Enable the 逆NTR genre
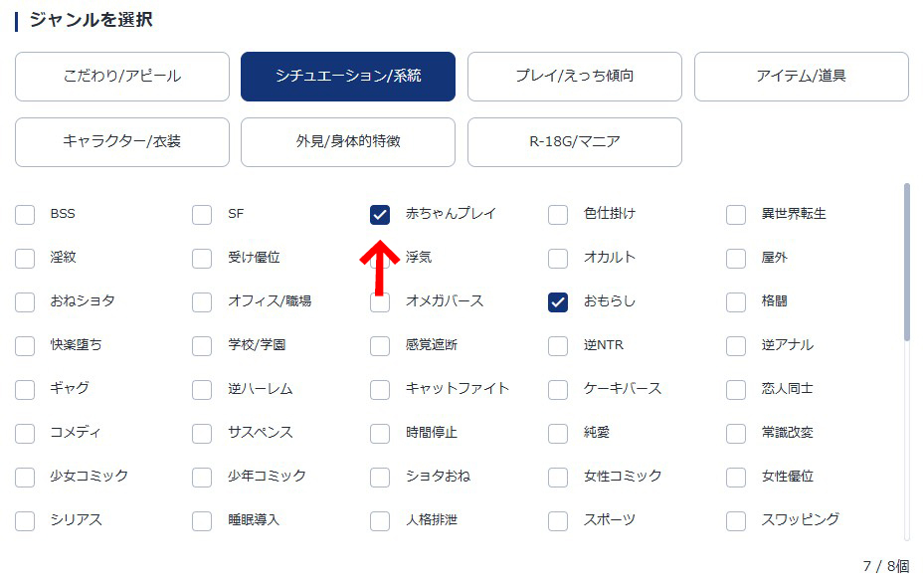 point(558,345)
